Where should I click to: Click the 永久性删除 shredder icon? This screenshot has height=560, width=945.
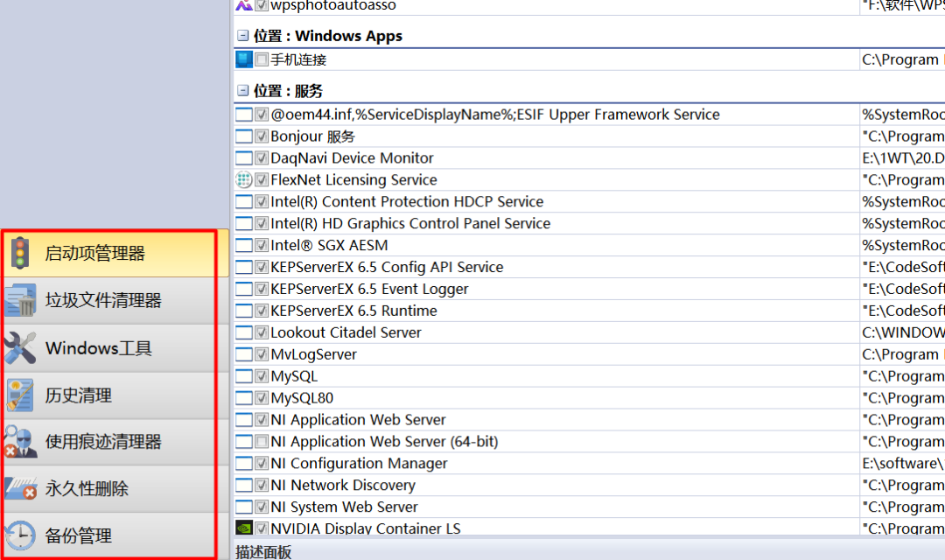point(20,488)
